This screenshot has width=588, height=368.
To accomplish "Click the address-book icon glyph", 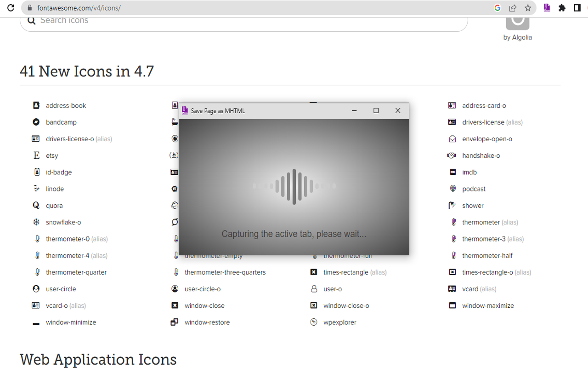I will coord(36,105).
